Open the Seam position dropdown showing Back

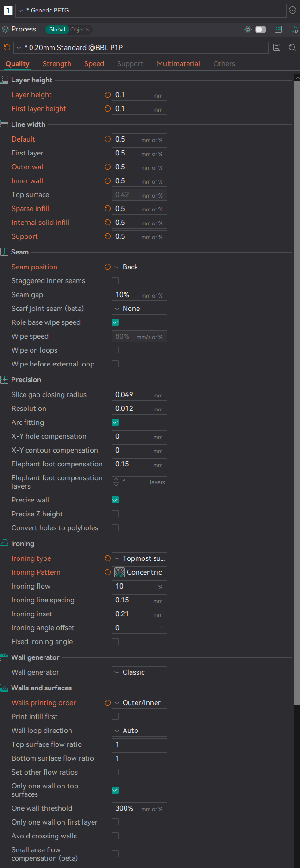pos(139,267)
